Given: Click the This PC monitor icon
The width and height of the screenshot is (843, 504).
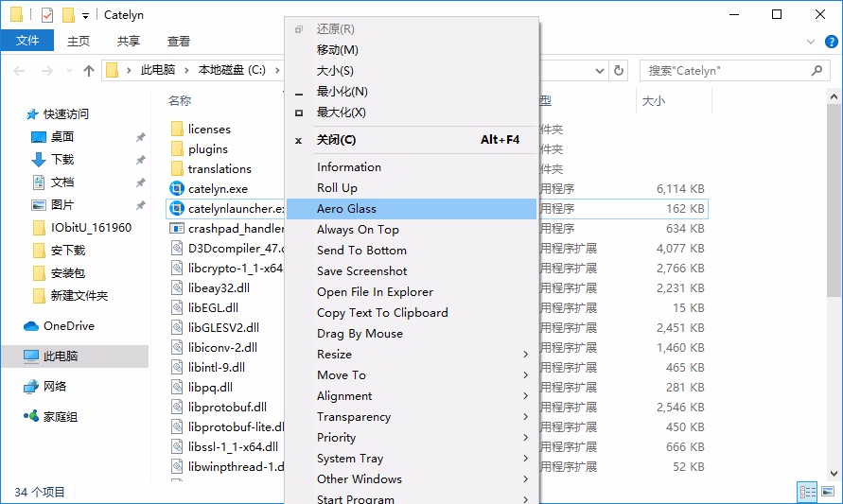Looking at the screenshot, I should tap(31, 356).
